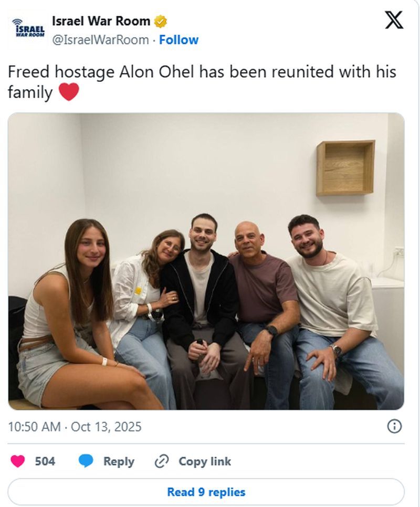Click the Copy link text label
Image resolution: width=420 pixels, height=507 pixels.
click(205, 461)
